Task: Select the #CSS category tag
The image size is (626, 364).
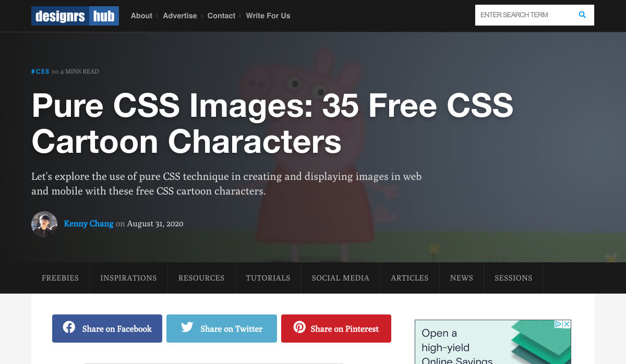Action: [40, 71]
